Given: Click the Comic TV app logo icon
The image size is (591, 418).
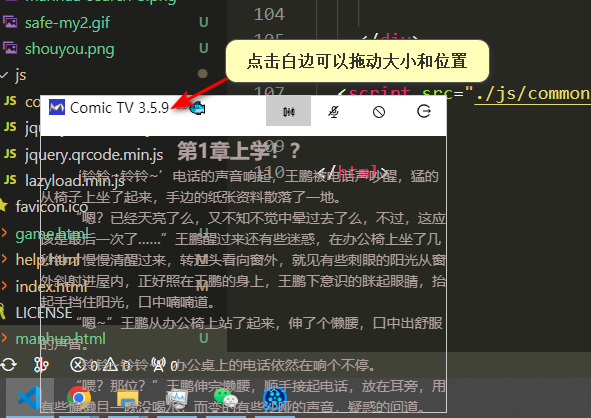Looking at the screenshot, I should click(x=57, y=107).
